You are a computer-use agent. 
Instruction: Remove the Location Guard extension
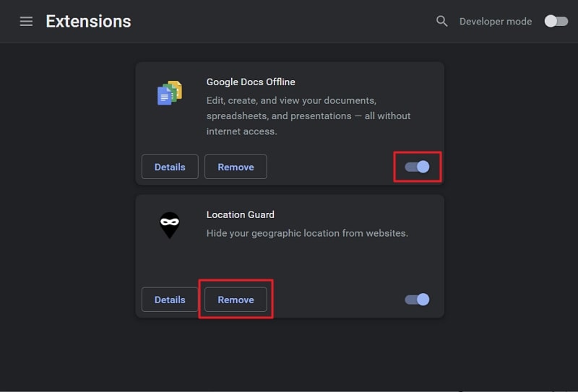tap(236, 300)
